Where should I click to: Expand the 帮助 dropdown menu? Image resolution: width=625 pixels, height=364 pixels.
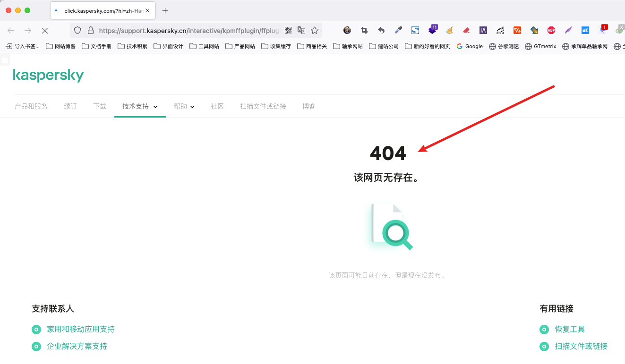[184, 107]
